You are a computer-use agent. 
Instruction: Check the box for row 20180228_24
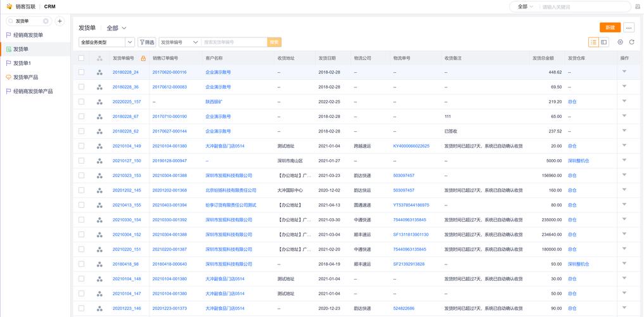(x=81, y=72)
